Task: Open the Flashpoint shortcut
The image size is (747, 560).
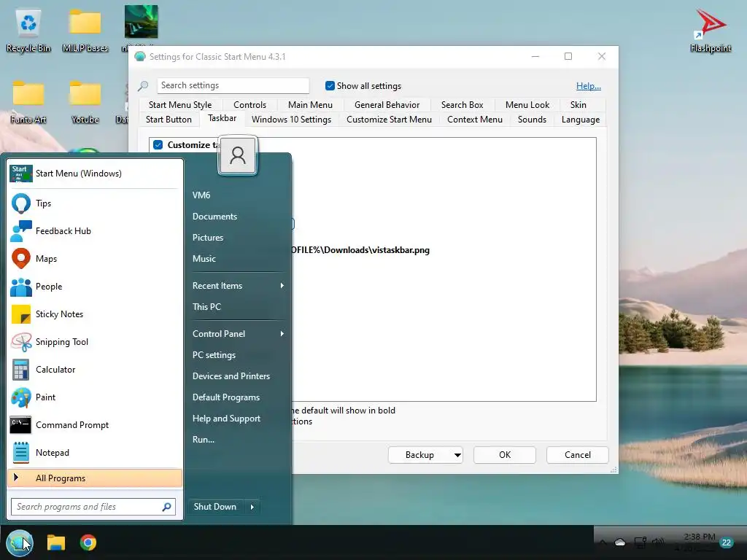Action: pyautogui.click(x=711, y=29)
